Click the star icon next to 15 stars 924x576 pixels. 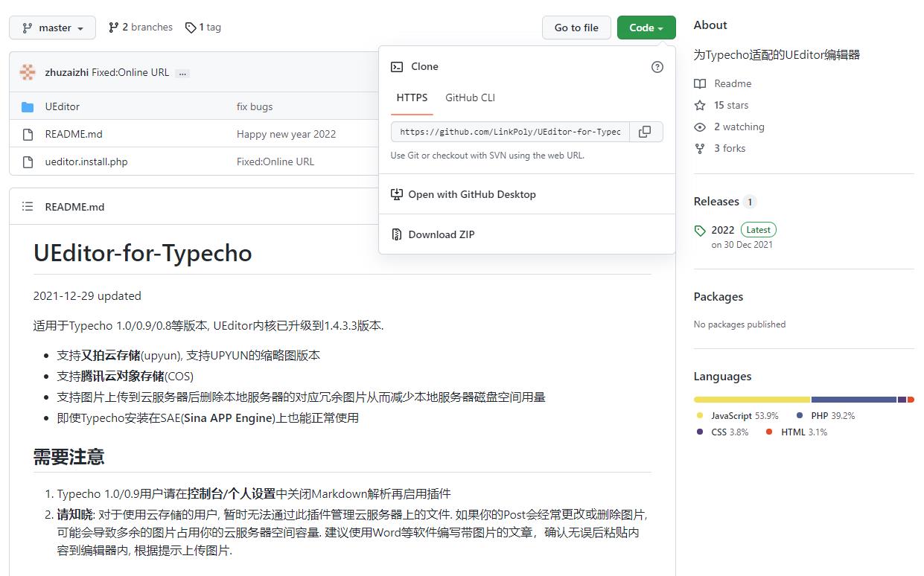click(700, 105)
